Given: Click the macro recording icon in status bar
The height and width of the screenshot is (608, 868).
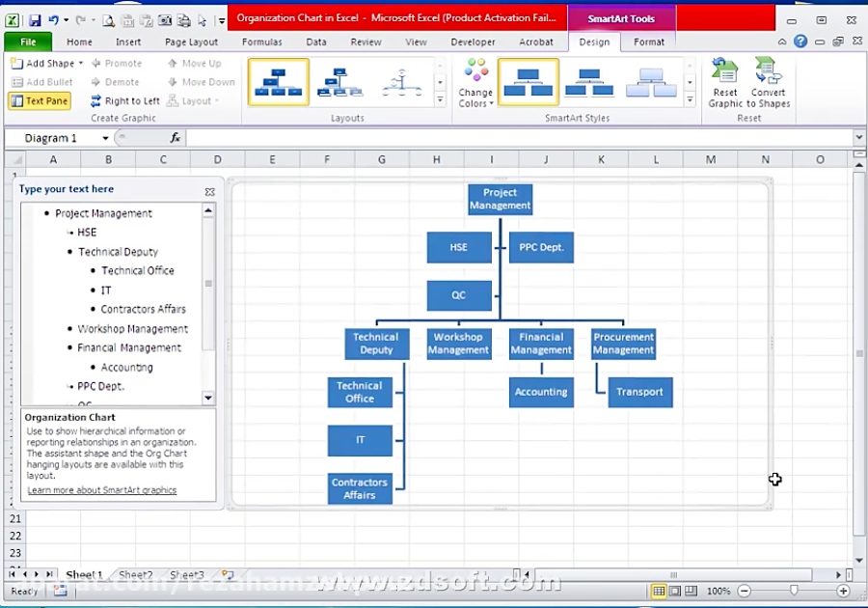Looking at the screenshot, I should pyautogui.click(x=60, y=591).
